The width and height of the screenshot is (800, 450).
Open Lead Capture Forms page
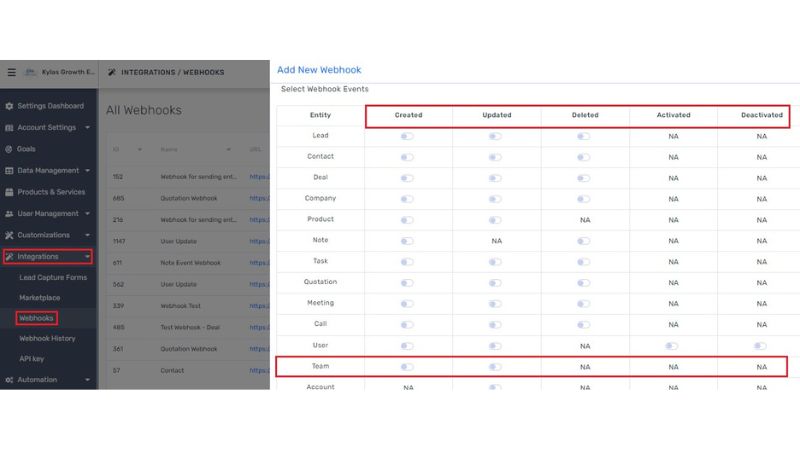[53, 277]
